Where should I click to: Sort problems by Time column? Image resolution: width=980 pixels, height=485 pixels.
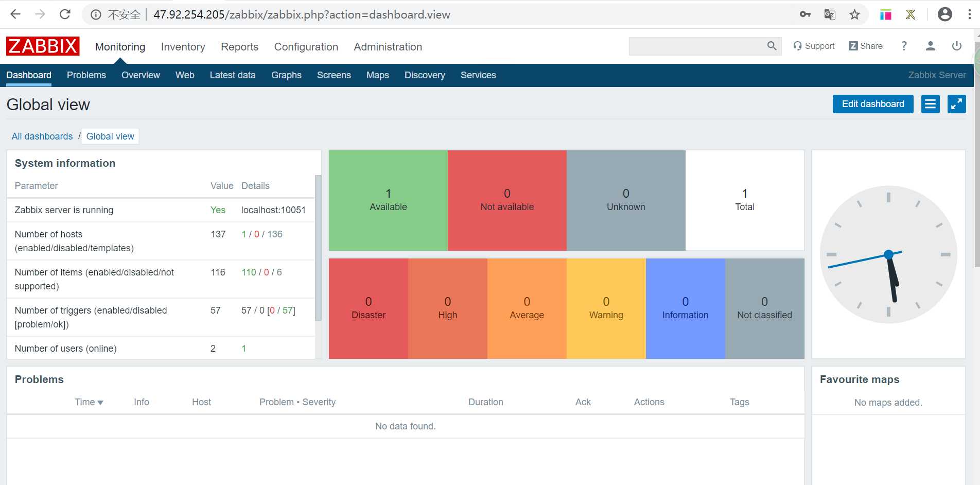coord(89,402)
